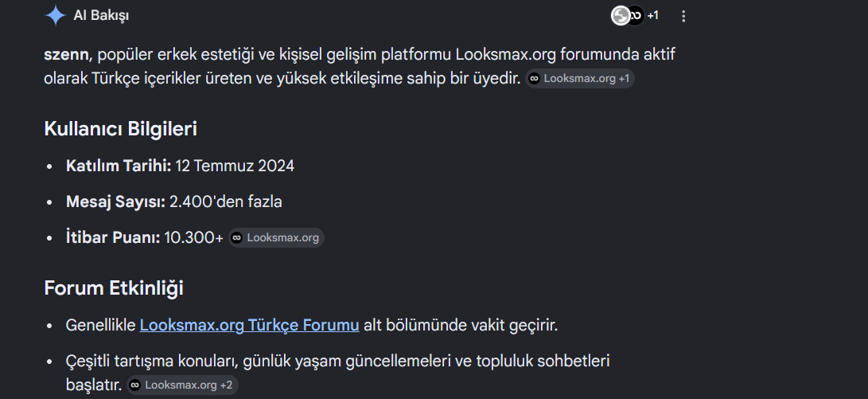Click the Mesaj Sayısı list item
868x399 pixels.
click(173, 201)
